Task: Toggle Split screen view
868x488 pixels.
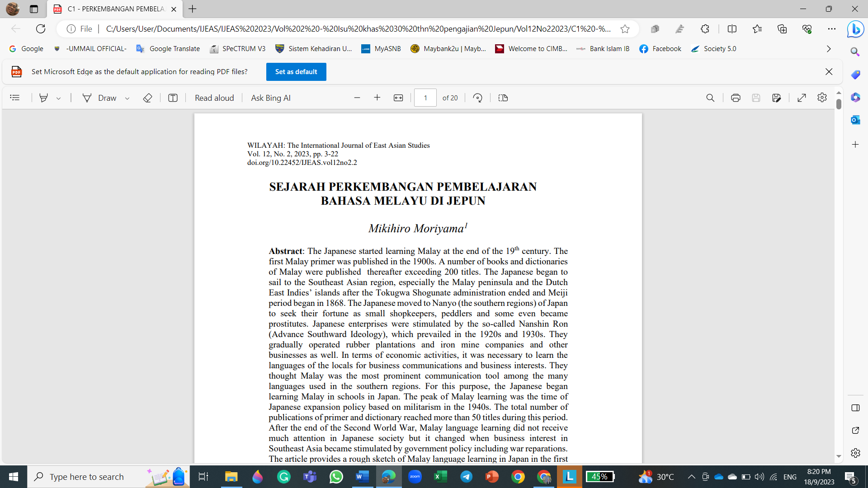Action: pyautogui.click(x=732, y=29)
